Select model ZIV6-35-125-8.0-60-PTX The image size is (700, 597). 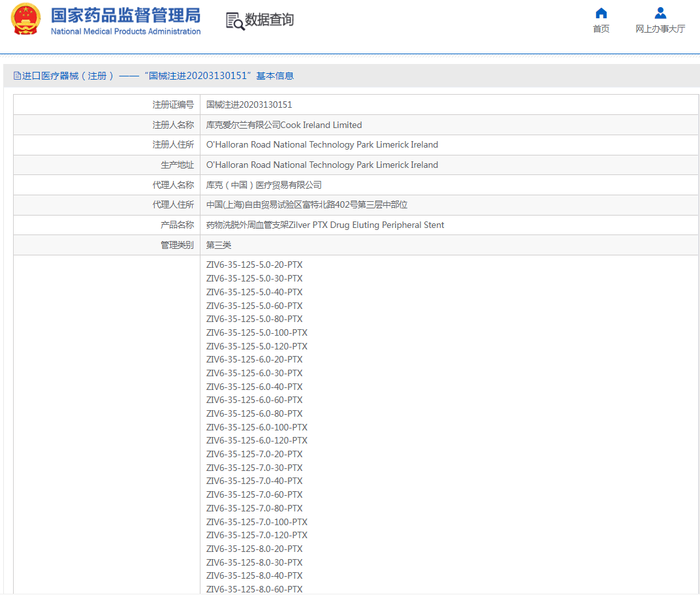pyautogui.click(x=254, y=589)
